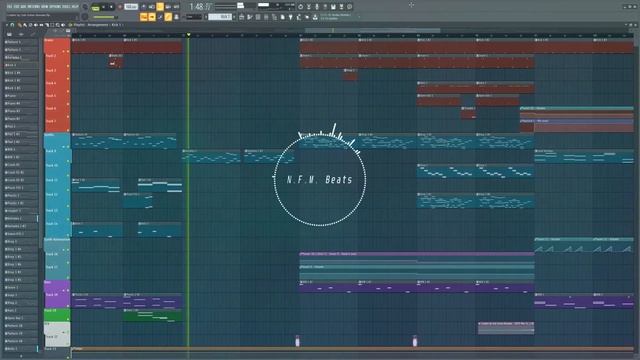Screen dimensions: 640x360
Task: Open the HELP menu
Action: [x=75, y=7]
